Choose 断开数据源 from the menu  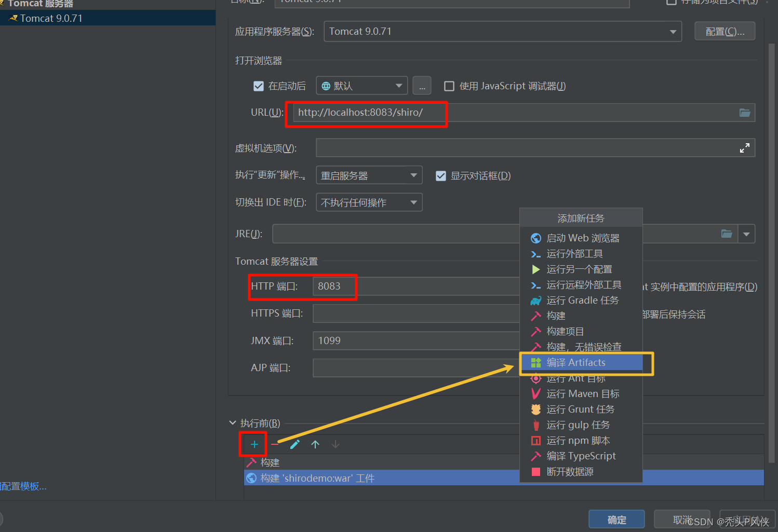point(581,472)
